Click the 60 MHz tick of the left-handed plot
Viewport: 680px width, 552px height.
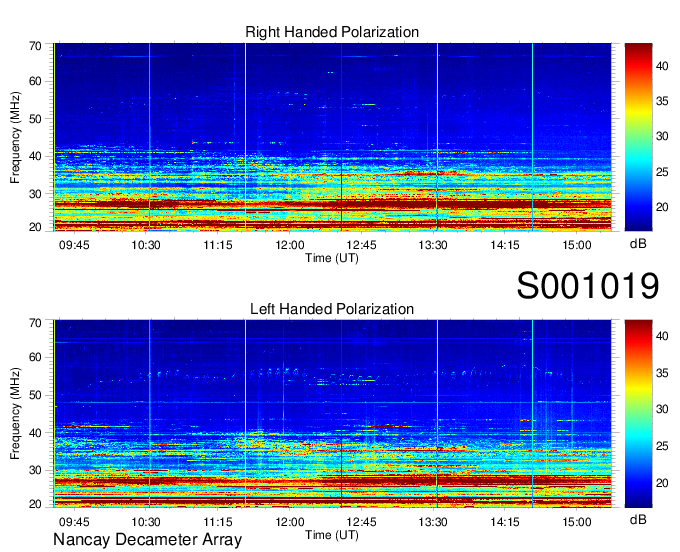(35, 357)
